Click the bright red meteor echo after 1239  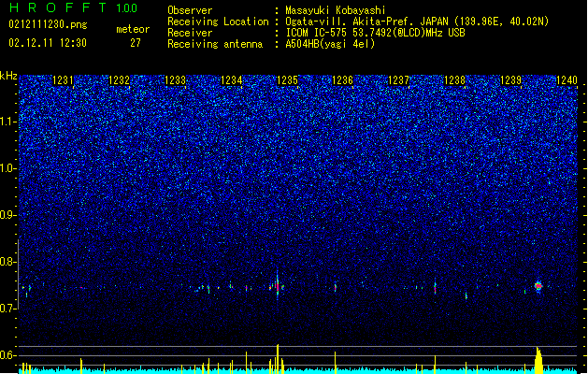tap(538, 286)
